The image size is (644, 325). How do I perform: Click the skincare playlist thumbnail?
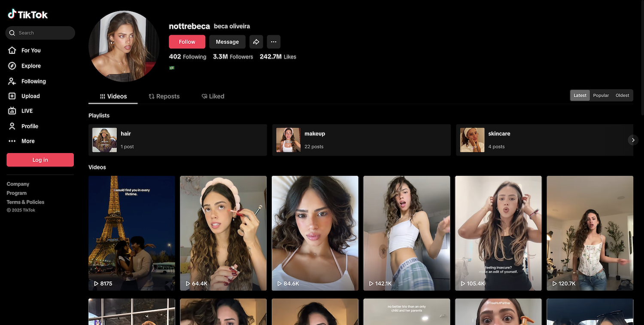472,140
